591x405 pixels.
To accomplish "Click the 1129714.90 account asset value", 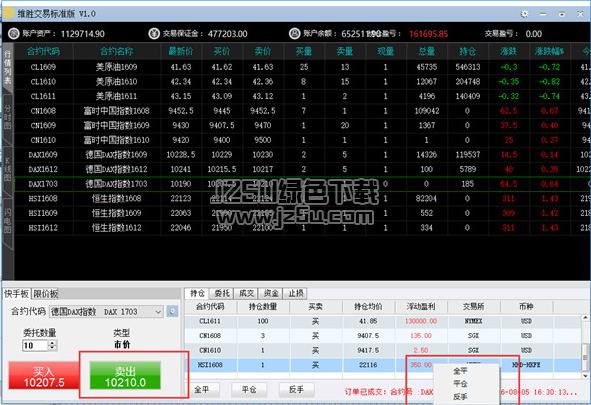I will pyautogui.click(x=83, y=34).
